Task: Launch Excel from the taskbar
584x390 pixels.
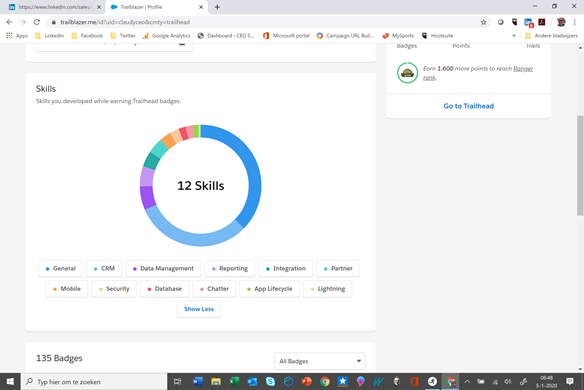Action: click(x=234, y=381)
